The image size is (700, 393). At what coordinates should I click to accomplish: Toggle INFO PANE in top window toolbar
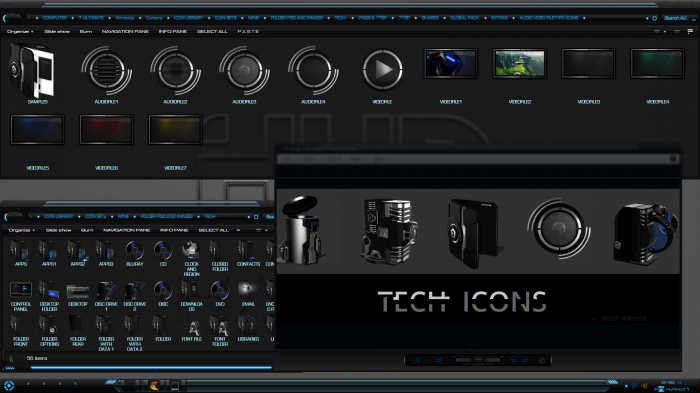pos(173,31)
